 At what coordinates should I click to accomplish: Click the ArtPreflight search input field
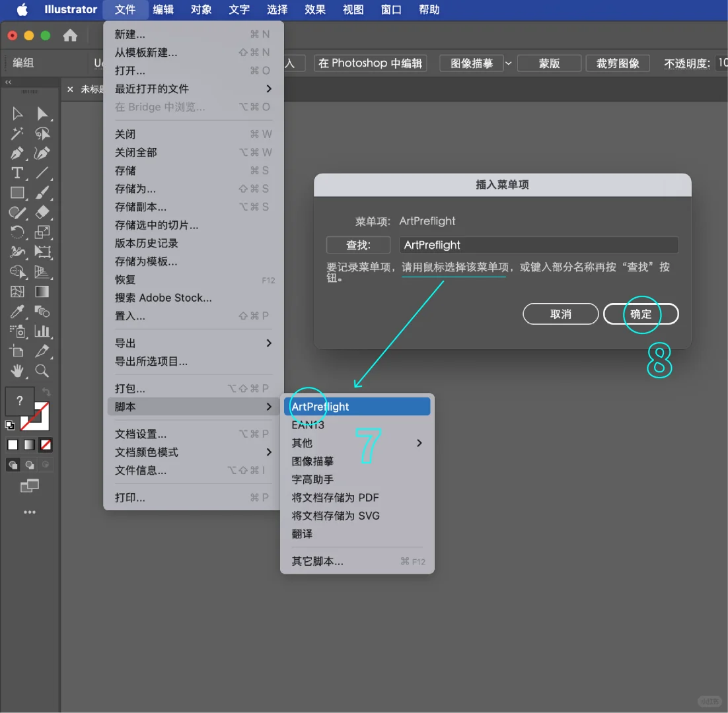point(538,244)
